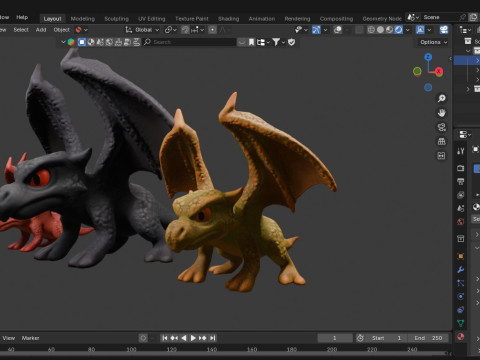Open gizmo options dropdown arrow
Screen dimensions: 480x360
(x=325, y=30)
